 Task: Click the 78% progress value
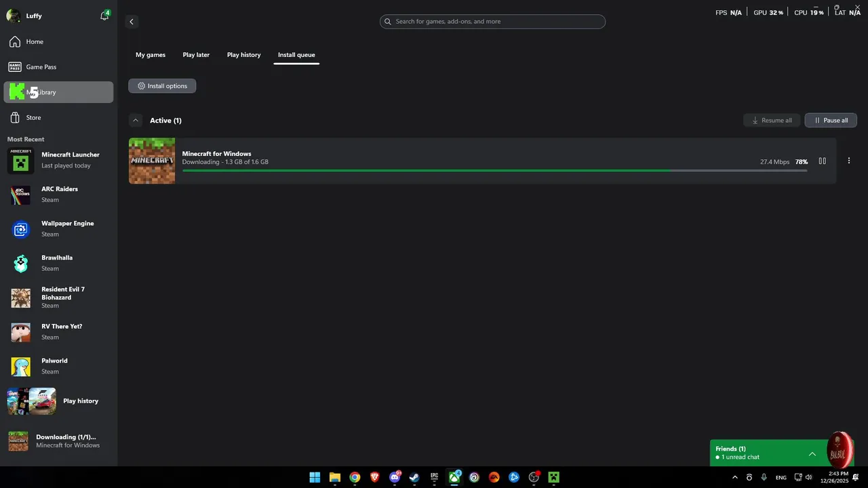[802, 162]
